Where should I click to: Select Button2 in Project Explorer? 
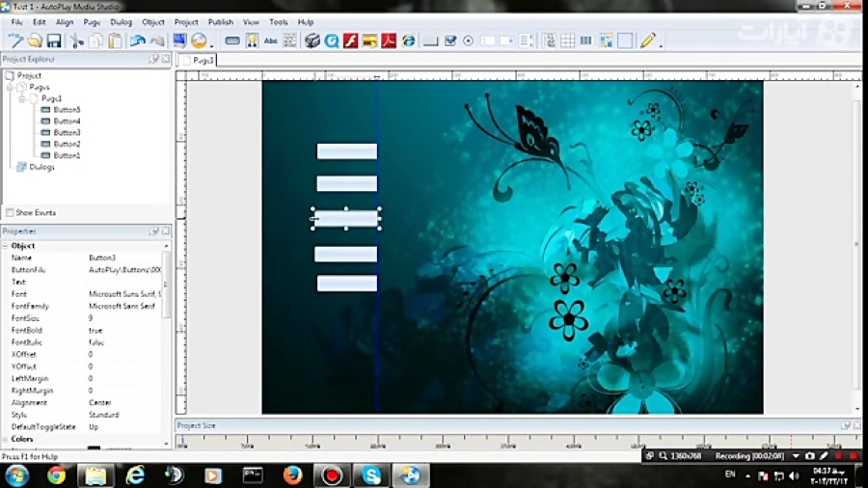tap(67, 144)
